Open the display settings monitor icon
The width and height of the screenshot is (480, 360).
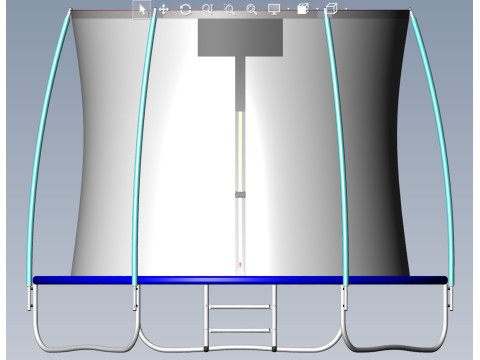click(274, 9)
